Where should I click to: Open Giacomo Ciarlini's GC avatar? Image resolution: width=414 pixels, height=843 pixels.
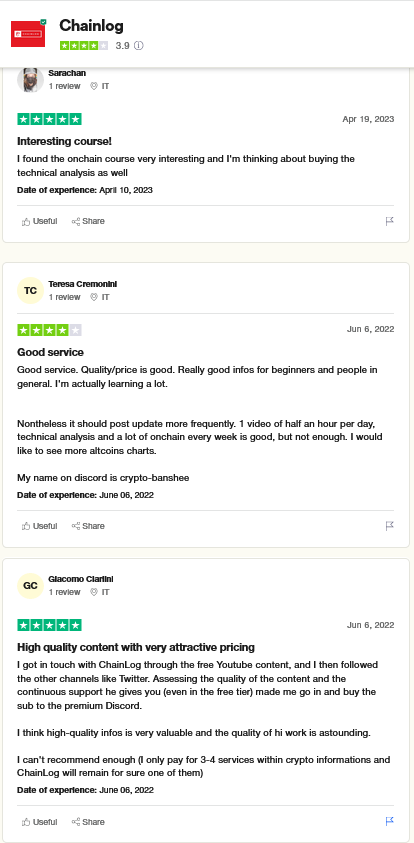(x=30, y=585)
